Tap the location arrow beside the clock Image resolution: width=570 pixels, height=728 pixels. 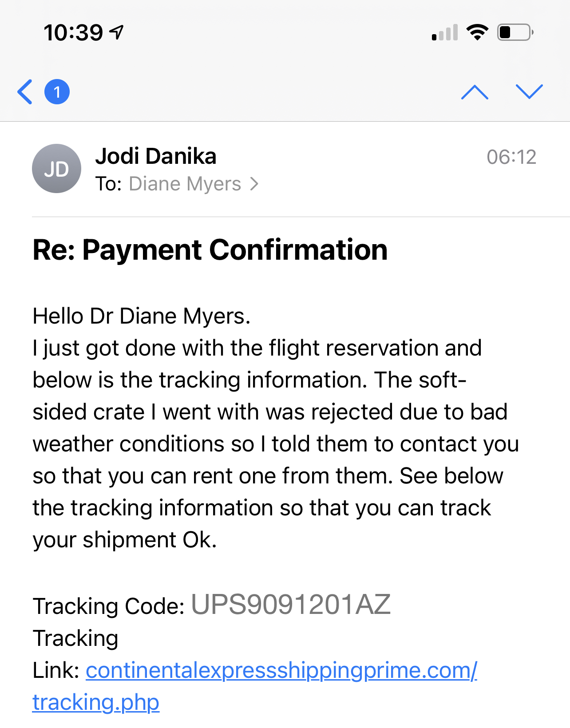(x=116, y=32)
